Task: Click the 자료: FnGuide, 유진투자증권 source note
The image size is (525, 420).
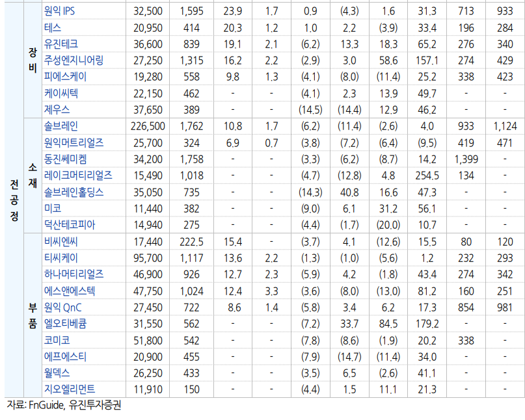Action: coord(64,405)
